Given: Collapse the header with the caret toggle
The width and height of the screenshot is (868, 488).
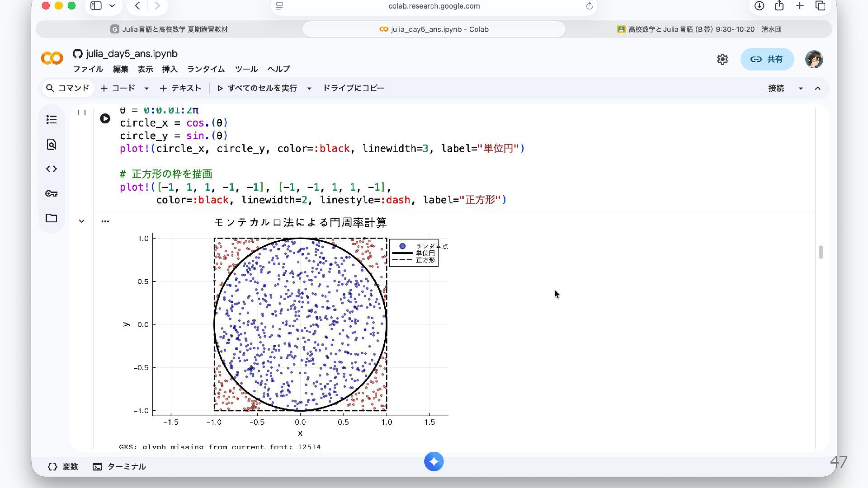Looking at the screenshot, I should pyautogui.click(x=817, y=89).
